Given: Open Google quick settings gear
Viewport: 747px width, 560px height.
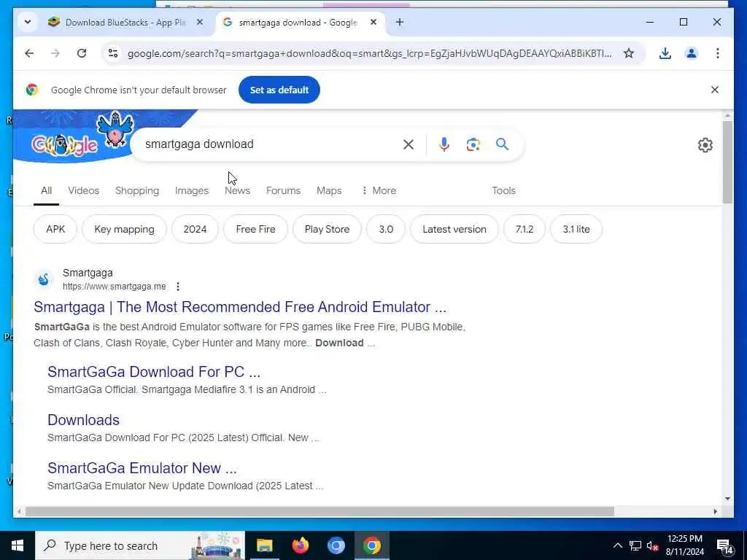Looking at the screenshot, I should pos(705,145).
